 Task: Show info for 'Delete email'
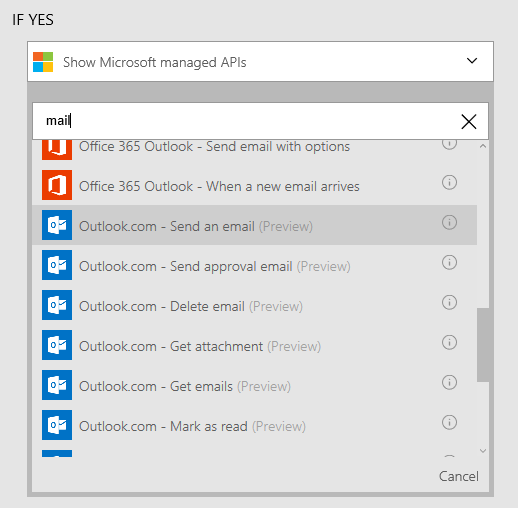click(x=449, y=303)
